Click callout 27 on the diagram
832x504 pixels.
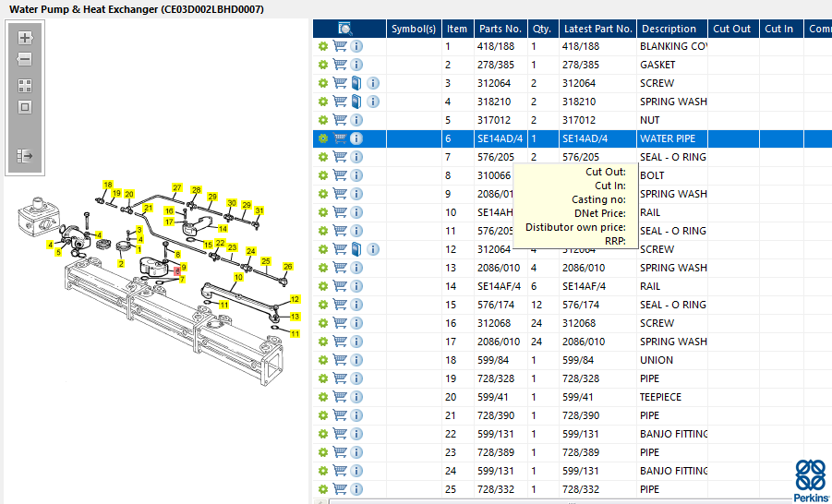pos(177,188)
